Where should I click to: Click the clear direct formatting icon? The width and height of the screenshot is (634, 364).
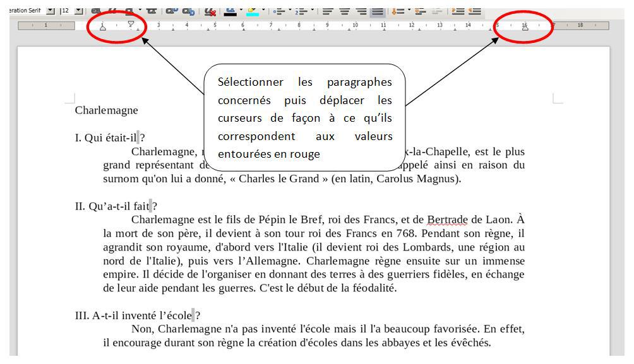(210, 11)
